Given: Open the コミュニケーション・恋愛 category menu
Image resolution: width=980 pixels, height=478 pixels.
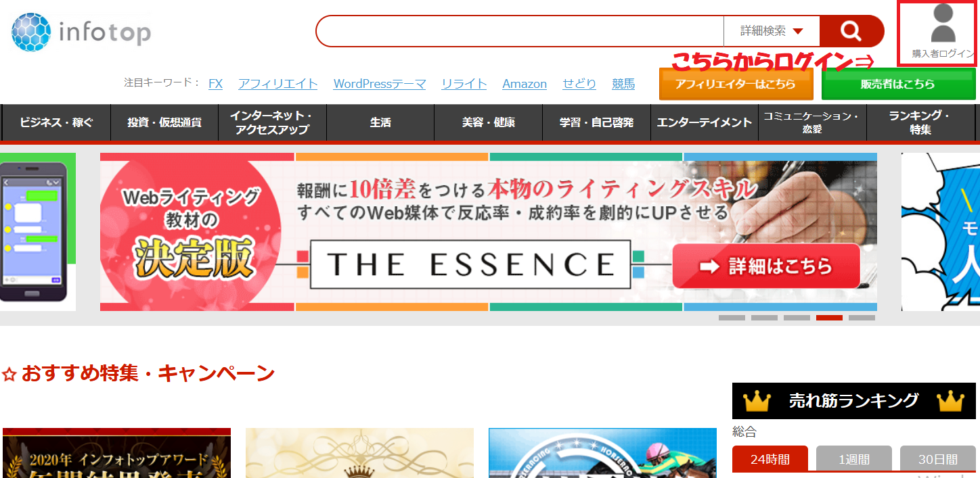Looking at the screenshot, I should tap(812, 122).
